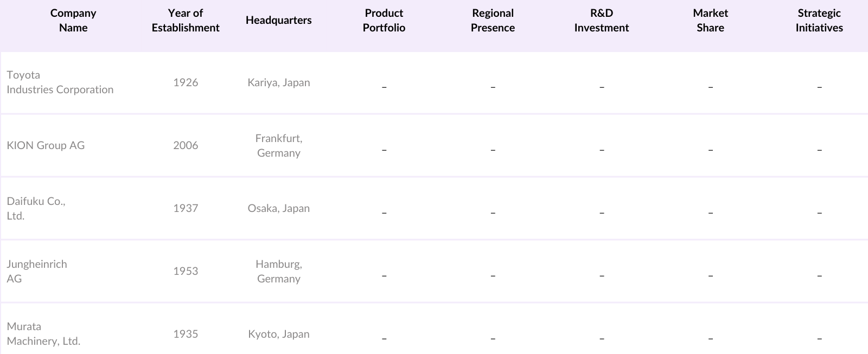Select the 1937 establishment year cell
The width and height of the screenshot is (868, 354).
coord(186,208)
